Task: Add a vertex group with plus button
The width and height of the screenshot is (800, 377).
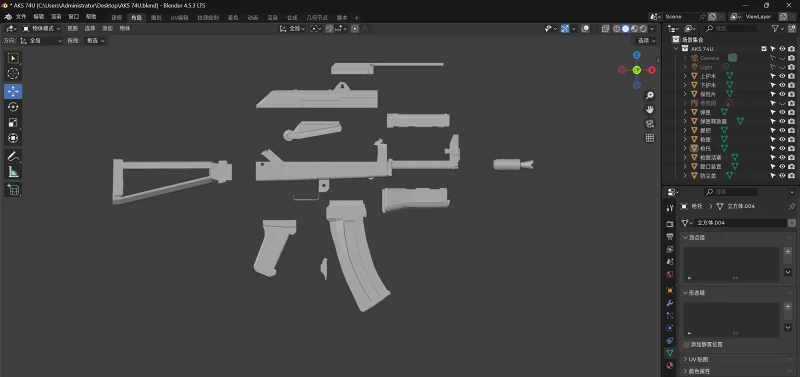Action: click(788, 252)
